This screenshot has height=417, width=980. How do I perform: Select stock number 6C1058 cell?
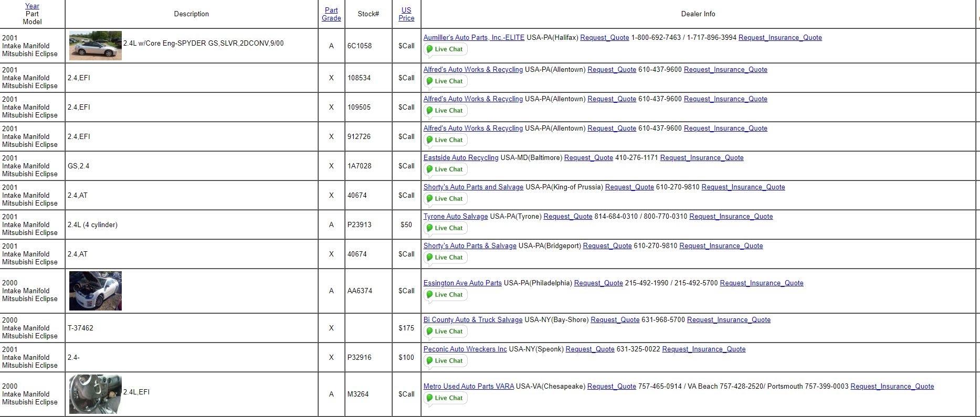(368, 46)
